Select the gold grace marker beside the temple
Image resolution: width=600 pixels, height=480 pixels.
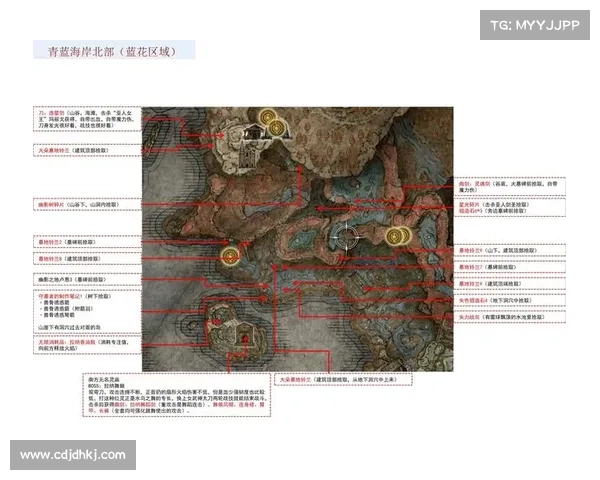pos(277,128)
